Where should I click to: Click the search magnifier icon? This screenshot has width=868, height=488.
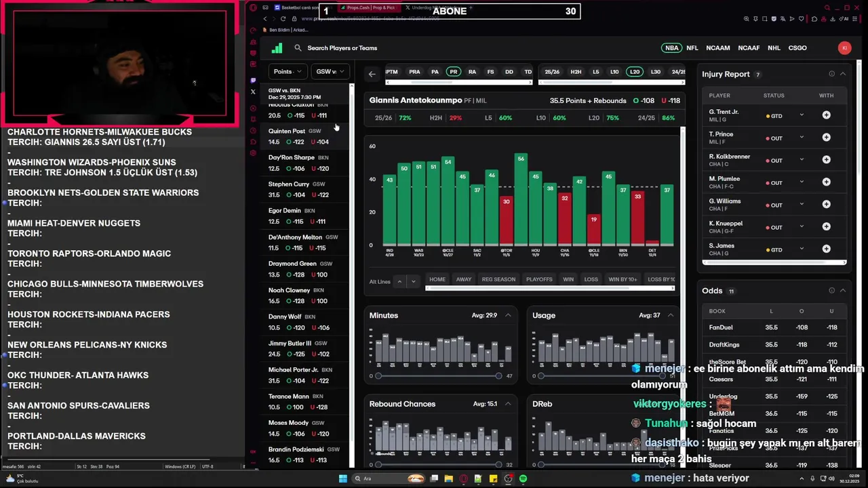tap(298, 48)
